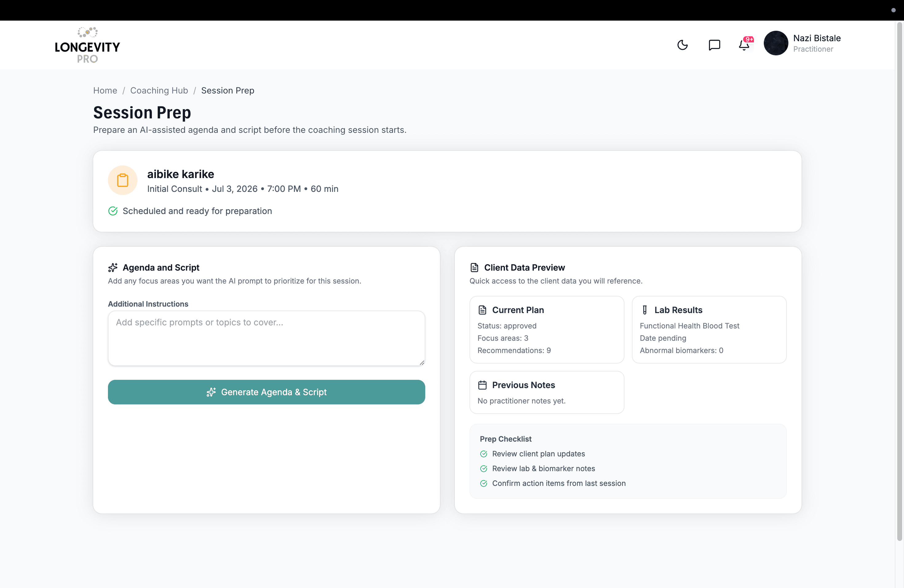Click the Initial Consult session details line

(243, 189)
